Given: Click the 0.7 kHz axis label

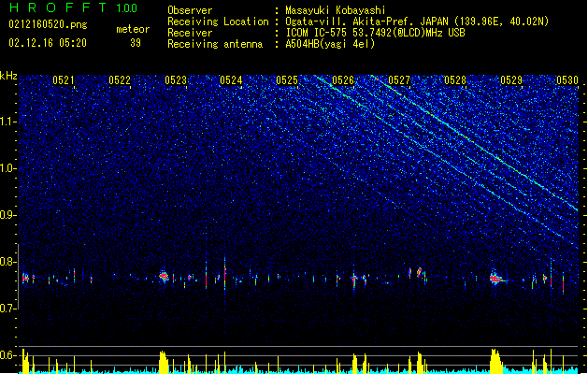Looking at the screenshot, I should click(8, 309).
